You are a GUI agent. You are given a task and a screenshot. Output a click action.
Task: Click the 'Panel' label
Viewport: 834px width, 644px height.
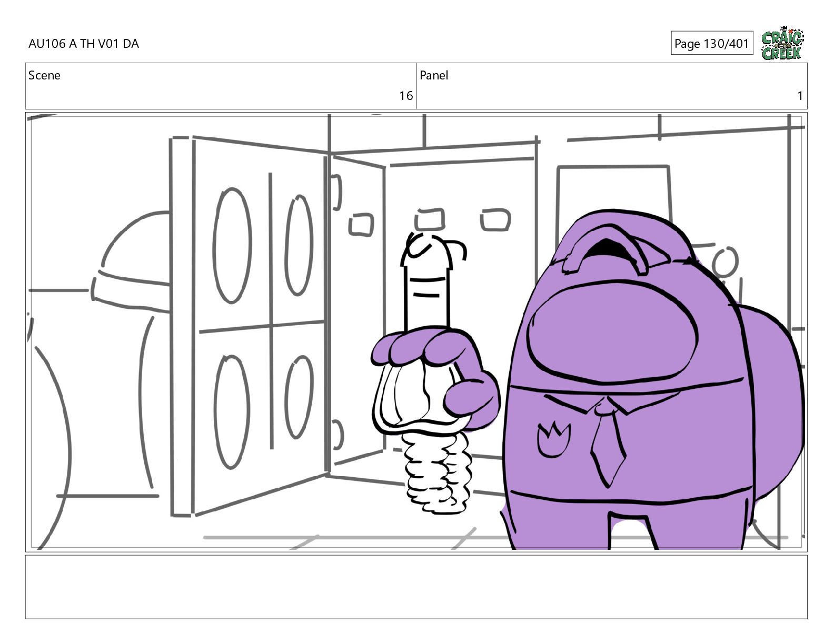click(x=434, y=75)
